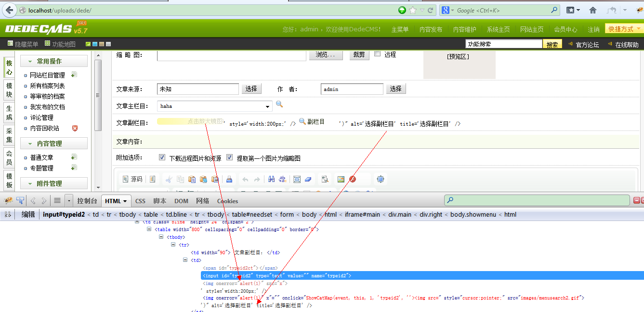Click the editor Cut scissors icon
Screen dimensions: 644x312
169,179
